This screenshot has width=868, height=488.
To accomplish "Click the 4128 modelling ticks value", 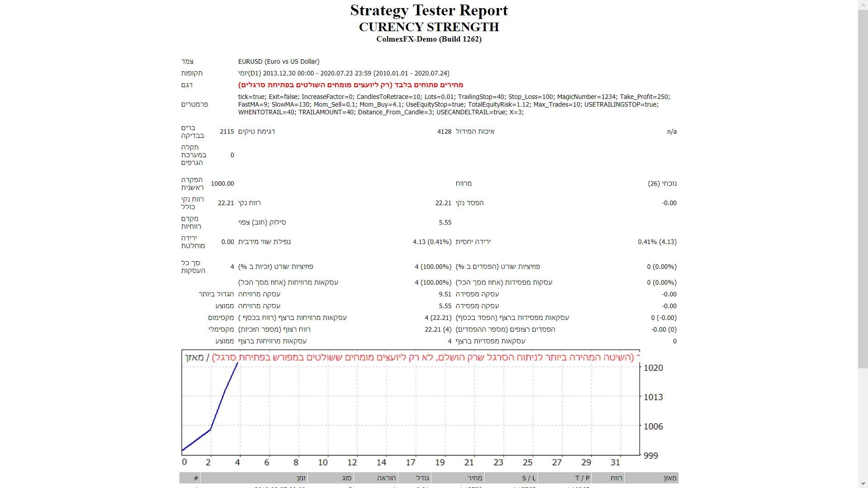I will (x=444, y=131).
